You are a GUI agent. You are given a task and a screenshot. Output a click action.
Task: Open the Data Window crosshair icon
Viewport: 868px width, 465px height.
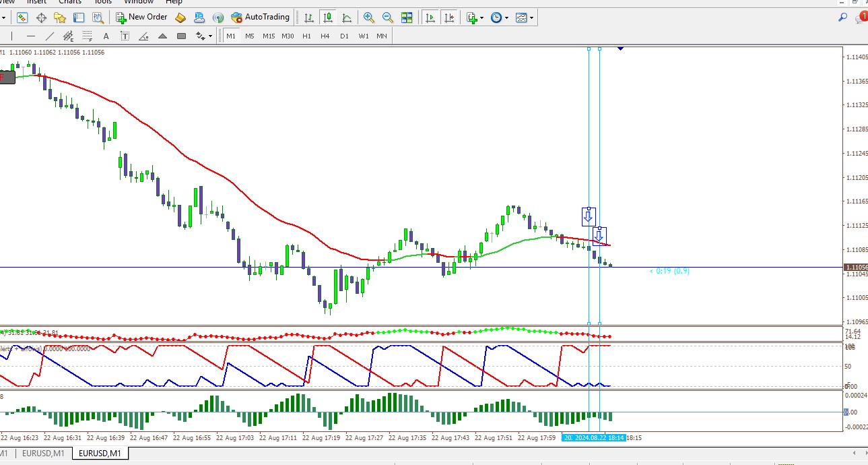[41, 18]
